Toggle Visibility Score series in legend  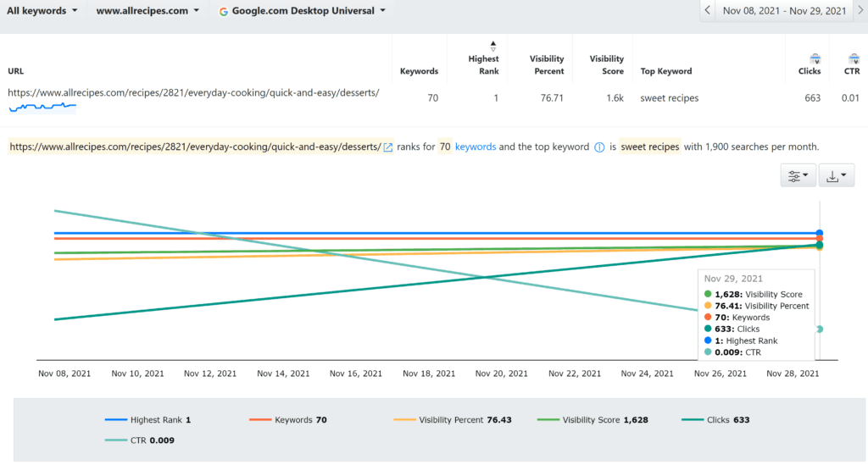[x=593, y=419]
